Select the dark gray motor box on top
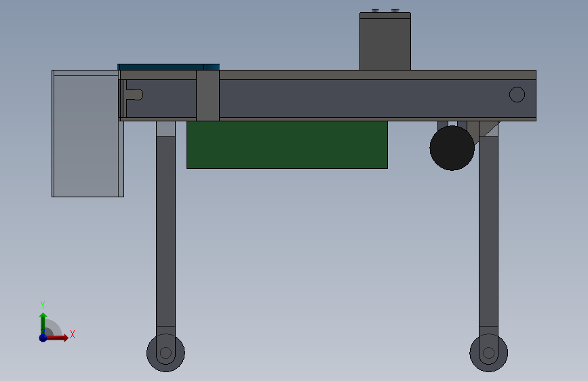 (x=385, y=41)
